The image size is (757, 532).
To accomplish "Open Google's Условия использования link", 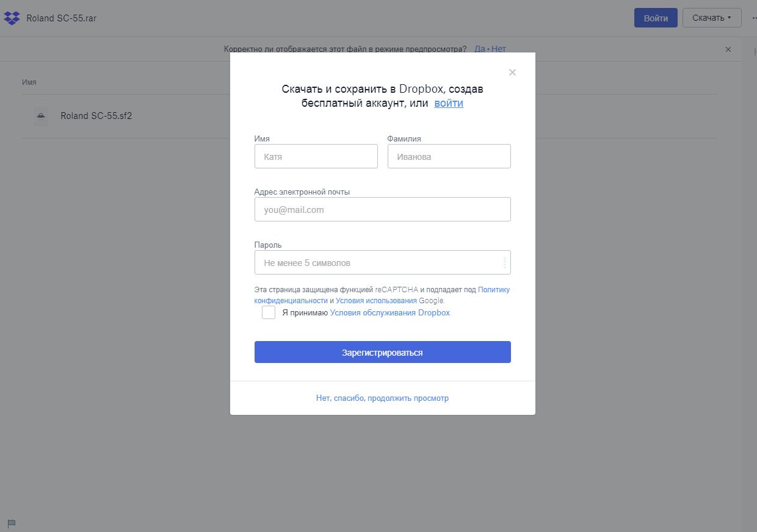I will (x=376, y=301).
